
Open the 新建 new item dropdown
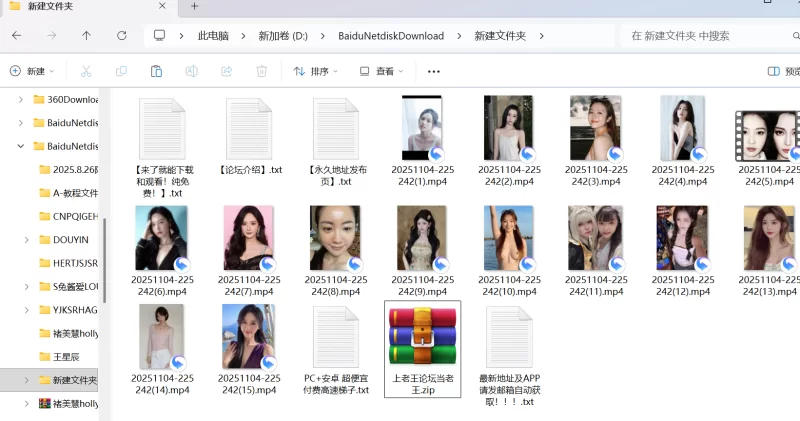(x=32, y=71)
